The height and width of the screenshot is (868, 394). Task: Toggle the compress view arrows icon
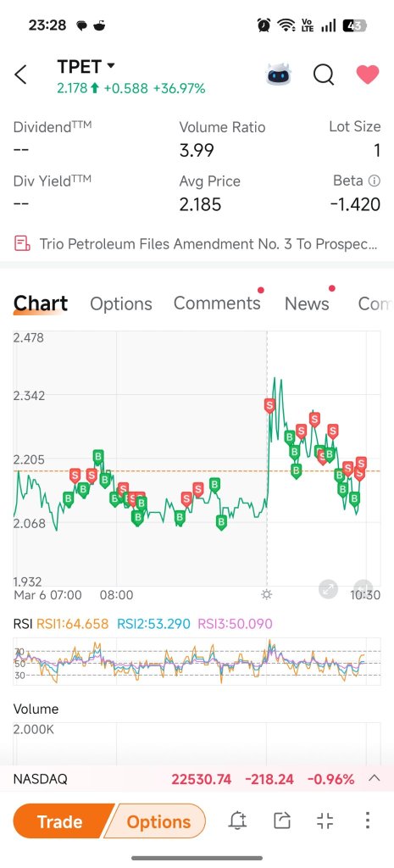tap(325, 821)
